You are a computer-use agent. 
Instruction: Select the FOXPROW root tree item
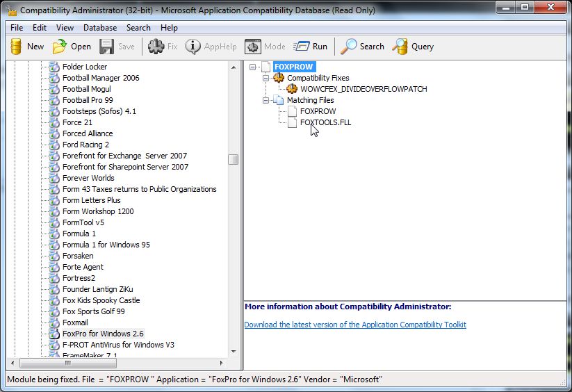294,67
